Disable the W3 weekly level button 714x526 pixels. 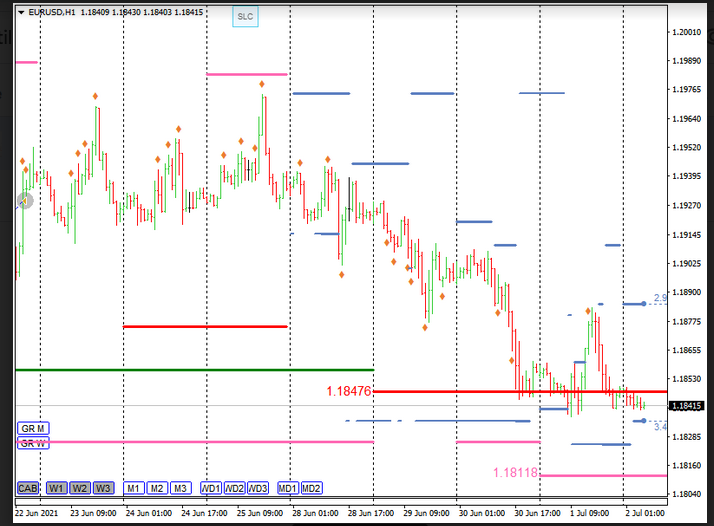click(x=103, y=488)
